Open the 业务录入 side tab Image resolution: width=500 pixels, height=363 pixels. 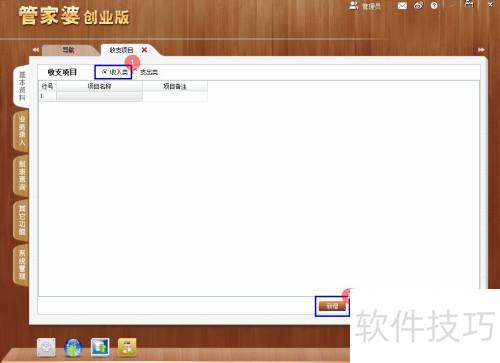pyautogui.click(x=22, y=131)
